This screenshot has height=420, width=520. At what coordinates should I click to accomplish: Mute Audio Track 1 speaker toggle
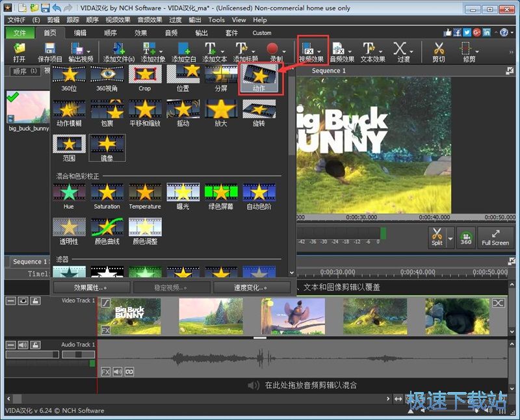point(23,345)
